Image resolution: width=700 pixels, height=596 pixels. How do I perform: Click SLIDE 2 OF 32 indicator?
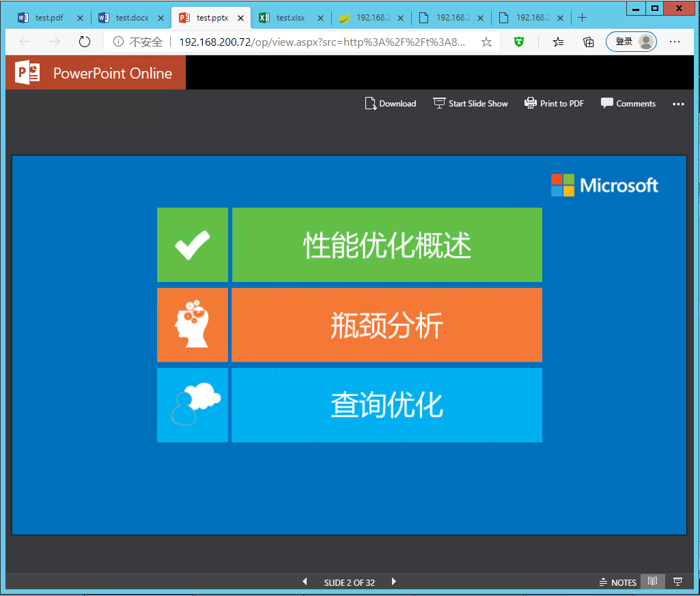349,582
